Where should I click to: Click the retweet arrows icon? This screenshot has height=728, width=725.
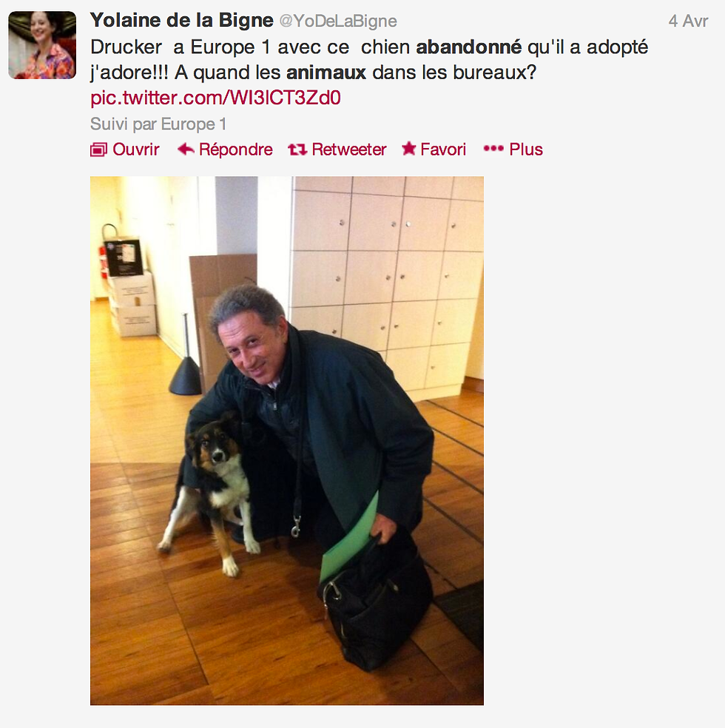pos(297,149)
